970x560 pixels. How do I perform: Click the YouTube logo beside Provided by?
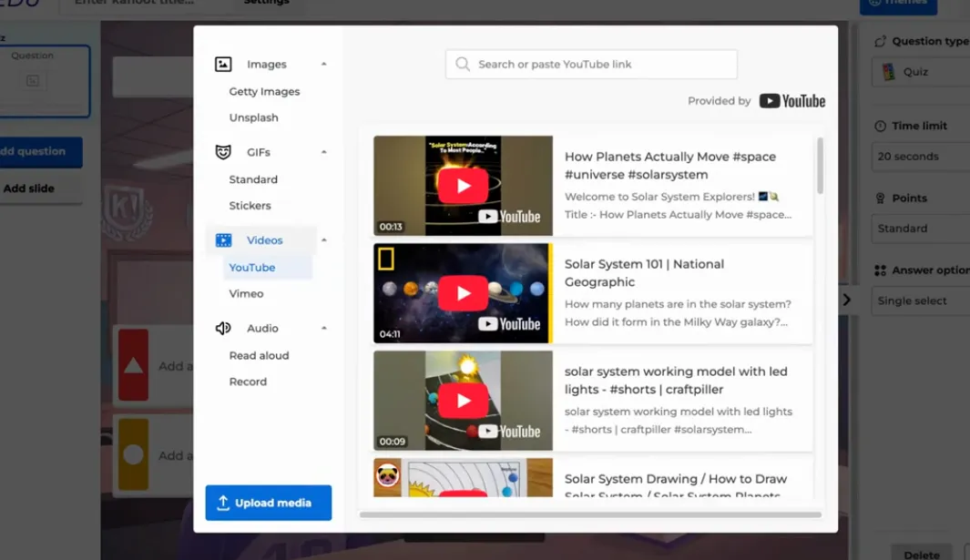point(792,101)
